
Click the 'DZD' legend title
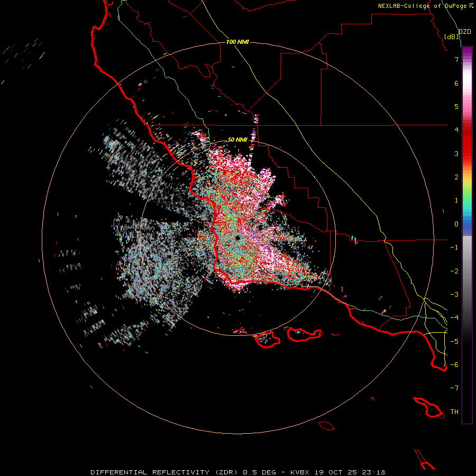(x=465, y=32)
